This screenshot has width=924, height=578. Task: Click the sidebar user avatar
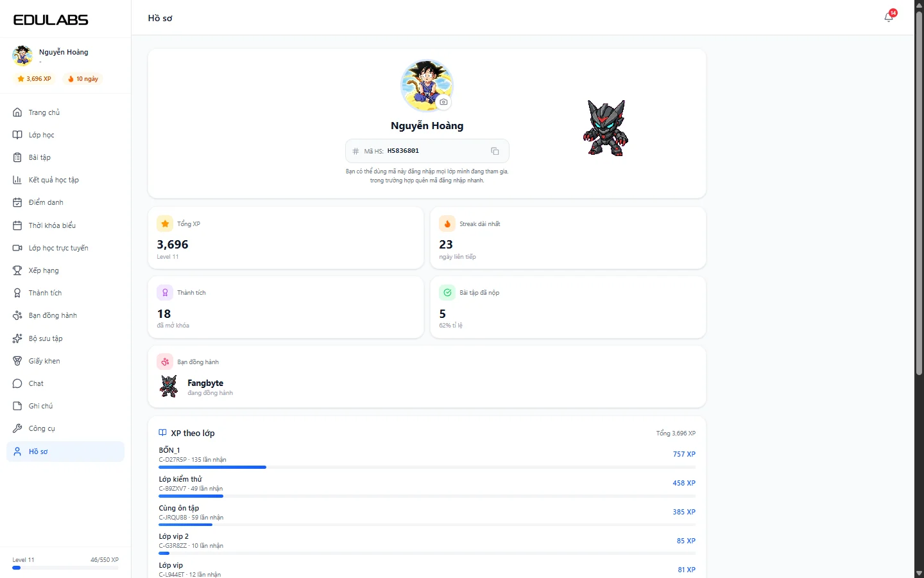point(22,56)
